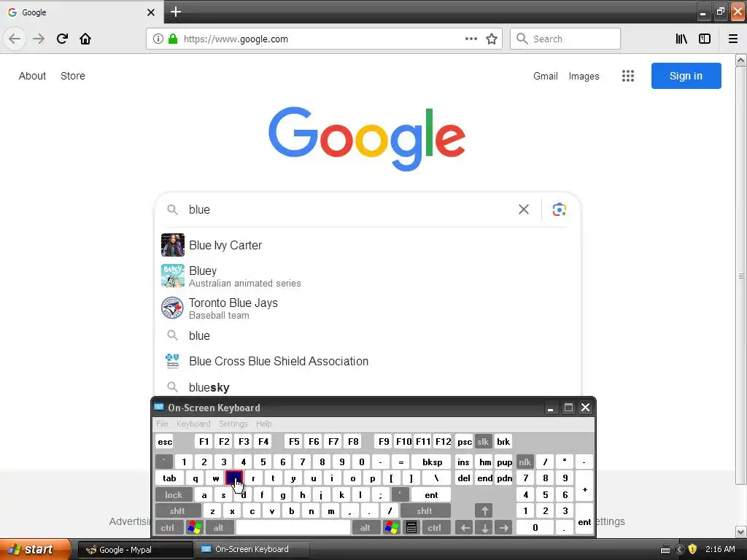
Task: Click the security shield tray icon
Action: (692, 550)
